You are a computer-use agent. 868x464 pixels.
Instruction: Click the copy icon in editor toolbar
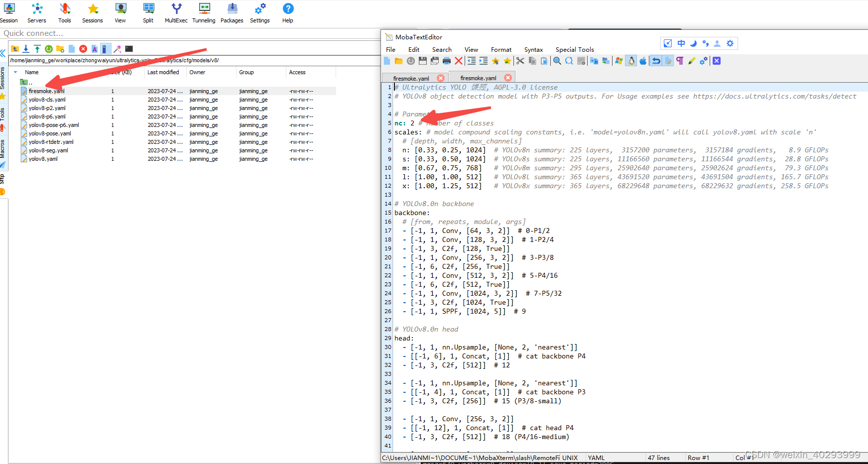(532, 61)
